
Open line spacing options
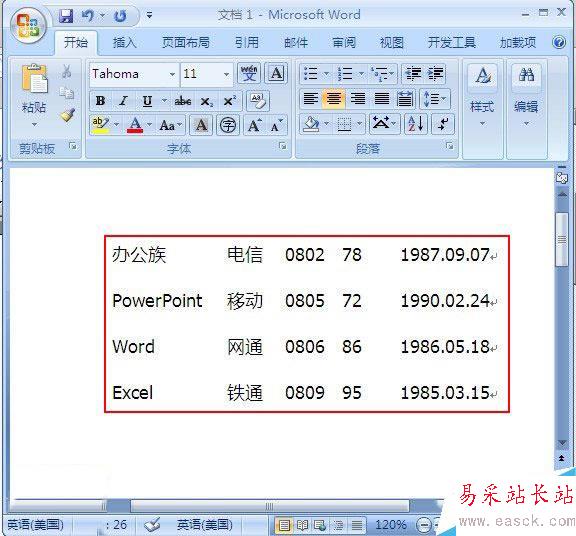(x=435, y=99)
